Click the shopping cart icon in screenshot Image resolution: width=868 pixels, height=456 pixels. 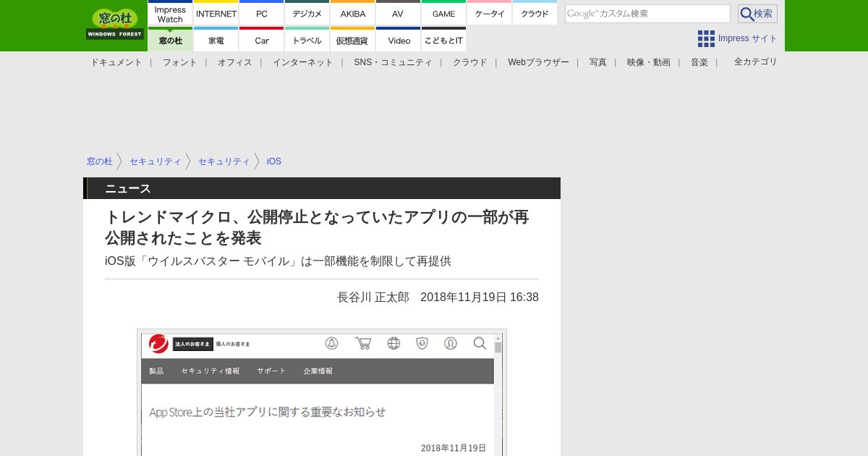coord(362,343)
